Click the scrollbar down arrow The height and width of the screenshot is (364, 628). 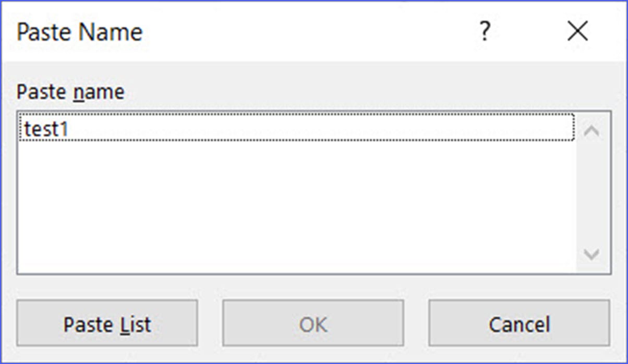(x=592, y=256)
